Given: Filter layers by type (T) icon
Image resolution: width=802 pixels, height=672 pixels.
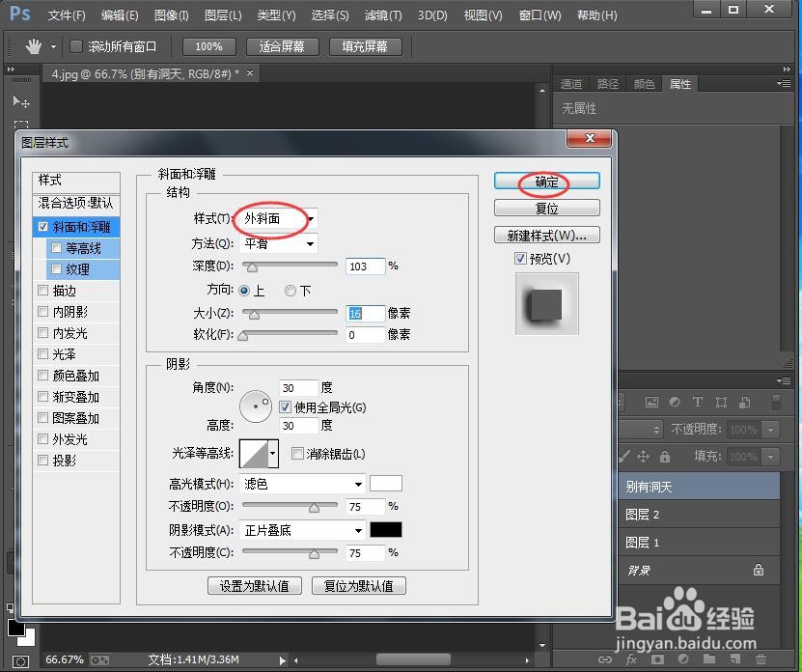Looking at the screenshot, I should [697, 403].
